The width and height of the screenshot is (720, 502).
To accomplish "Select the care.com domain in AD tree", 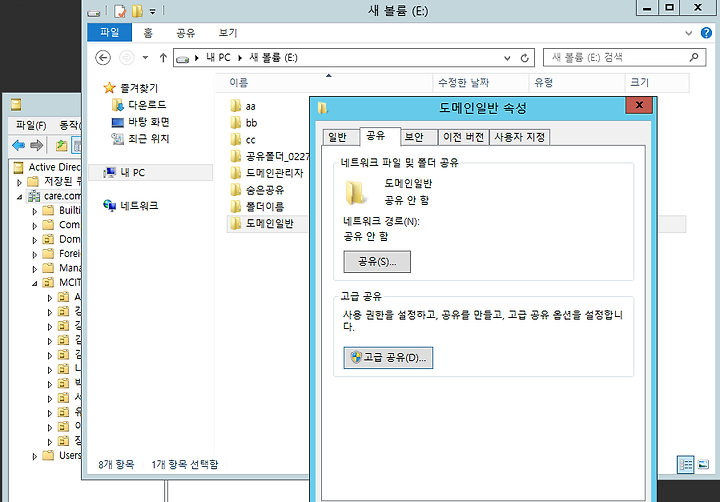I will (x=54, y=196).
